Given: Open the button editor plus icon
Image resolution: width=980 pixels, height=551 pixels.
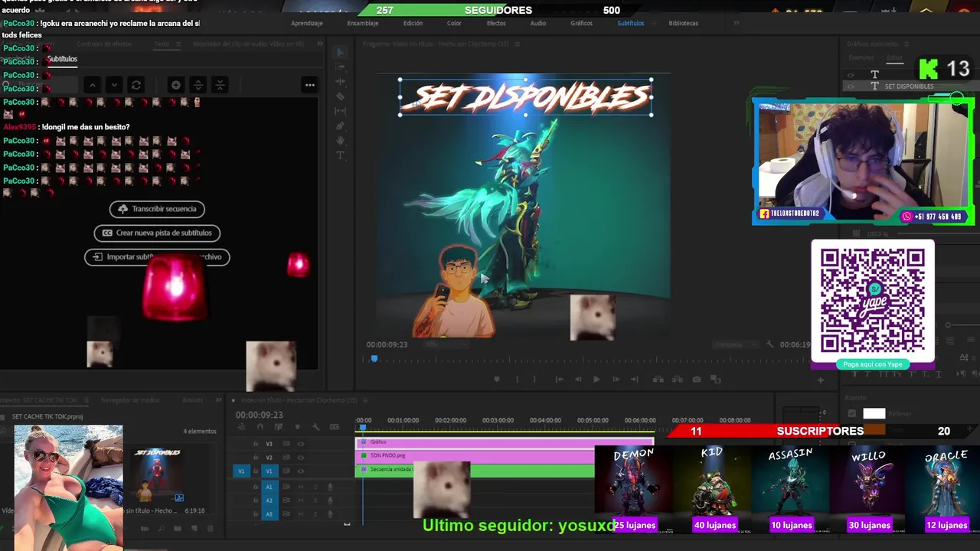Looking at the screenshot, I should (x=821, y=380).
